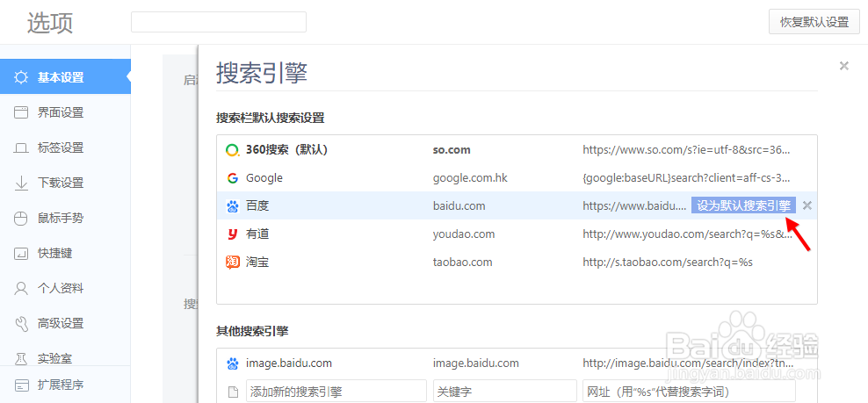Click the image.baidu.com keyword cell

click(476, 363)
